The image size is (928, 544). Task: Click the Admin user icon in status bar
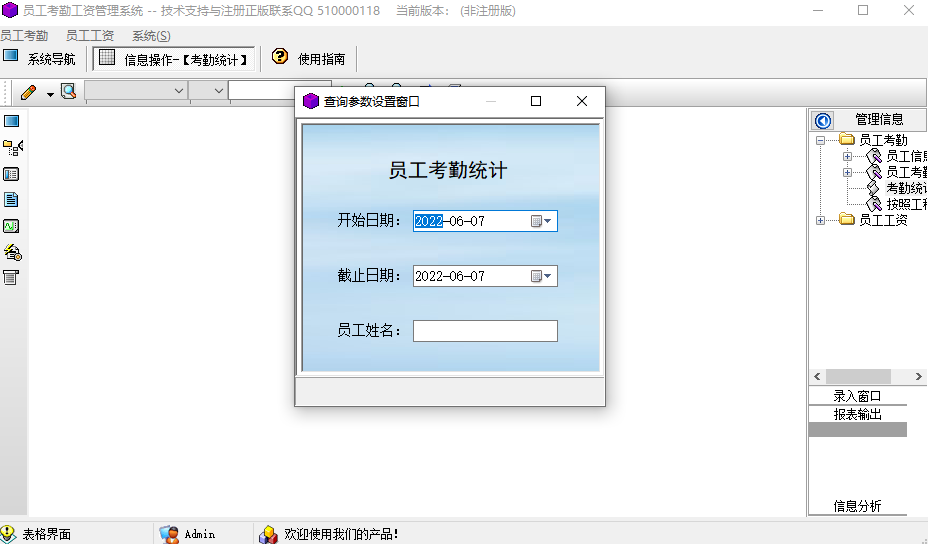coord(169,535)
